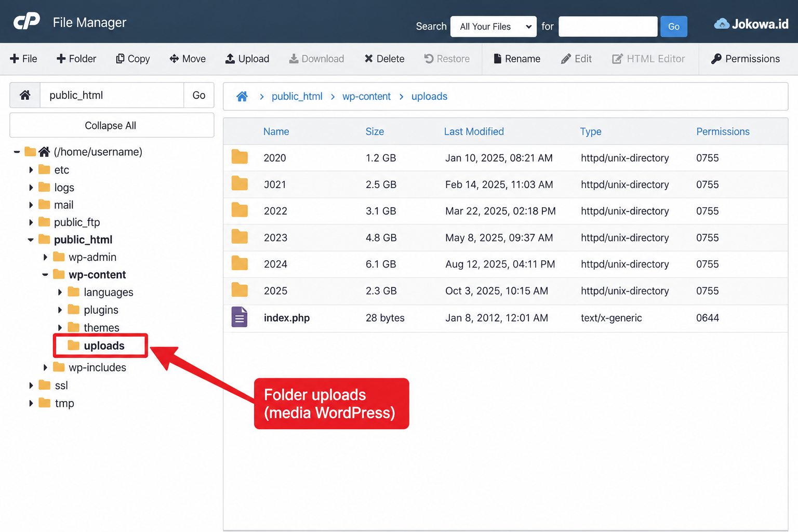Click the 2022 folder icon in list
This screenshot has height=532, width=798.
click(240, 210)
